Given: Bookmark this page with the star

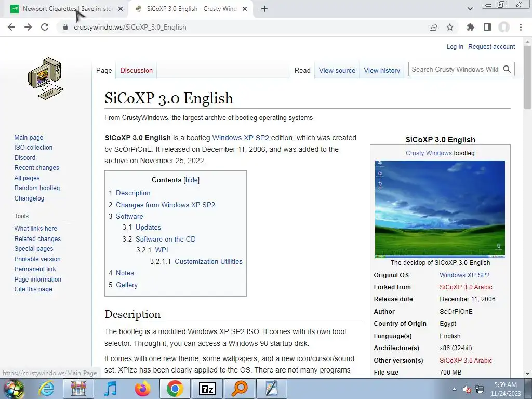Looking at the screenshot, I should 450,27.
